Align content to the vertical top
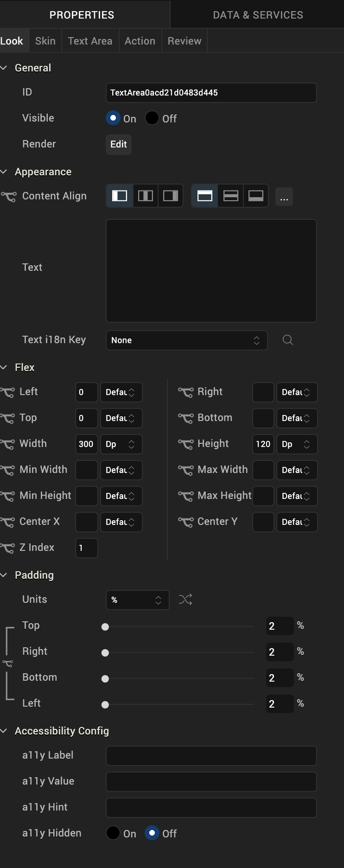The image size is (344, 868). pos(205,196)
